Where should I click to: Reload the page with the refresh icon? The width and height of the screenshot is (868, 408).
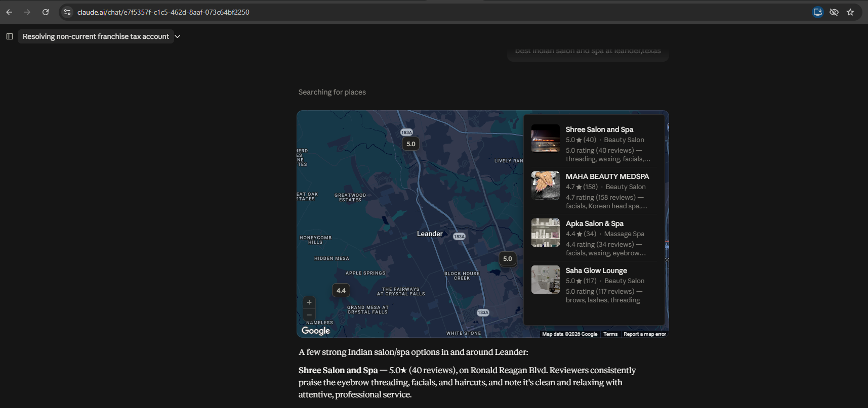(46, 12)
